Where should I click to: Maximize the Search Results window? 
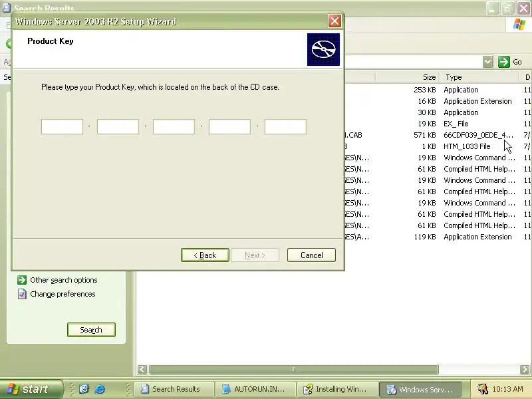(x=508, y=8)
